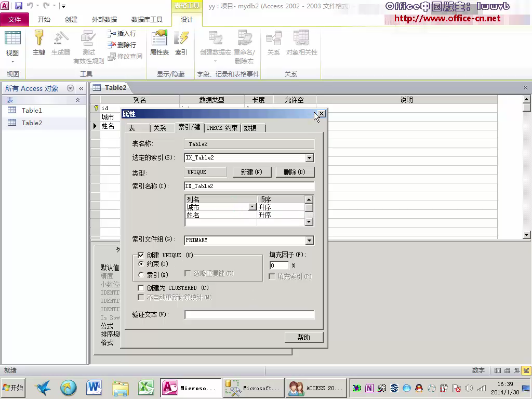This screenshot has height=399, width=532.
Task: Insert a row with 插入行
Action: point(122,33)
